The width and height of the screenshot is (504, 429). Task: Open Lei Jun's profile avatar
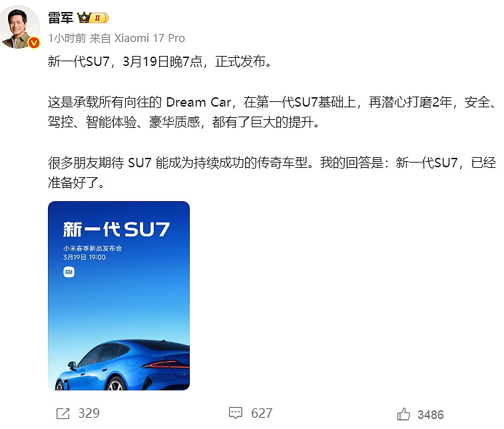point(20,27)
